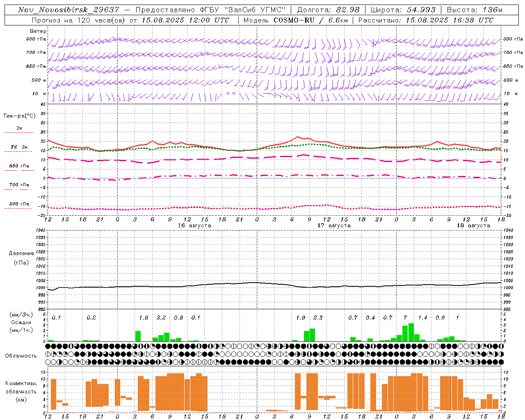Select the 3.2 precipitation total
The height and width of the screenshot is (420, 525).
coord(161,318)
